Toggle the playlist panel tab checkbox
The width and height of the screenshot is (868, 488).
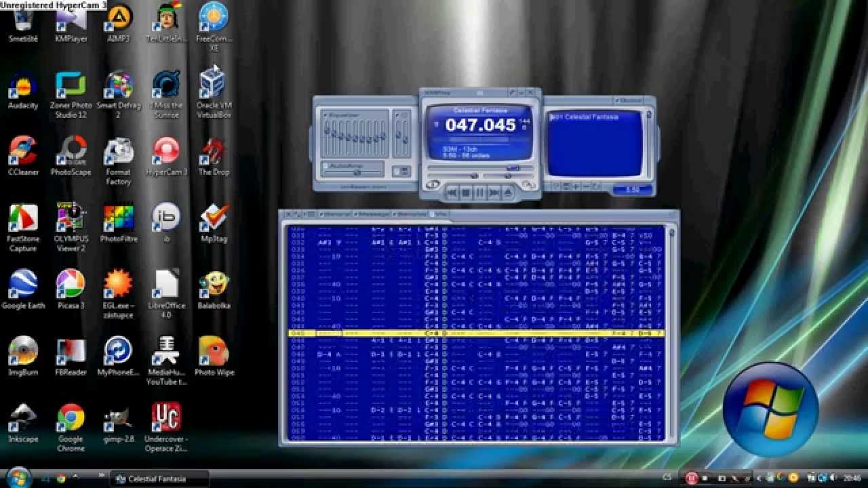[x=616, y=100]
